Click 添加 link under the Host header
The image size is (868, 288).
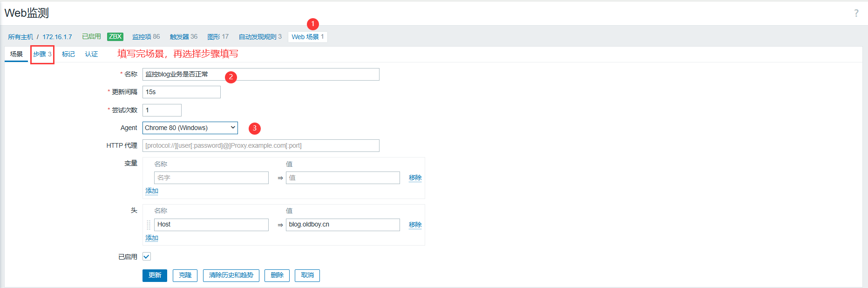coord(152,238)
